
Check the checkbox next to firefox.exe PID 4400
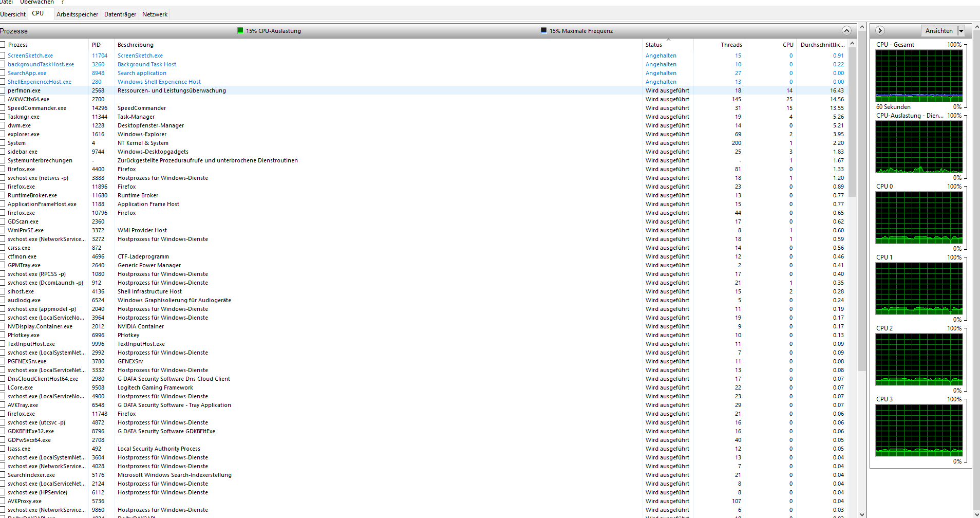point(4,169)
